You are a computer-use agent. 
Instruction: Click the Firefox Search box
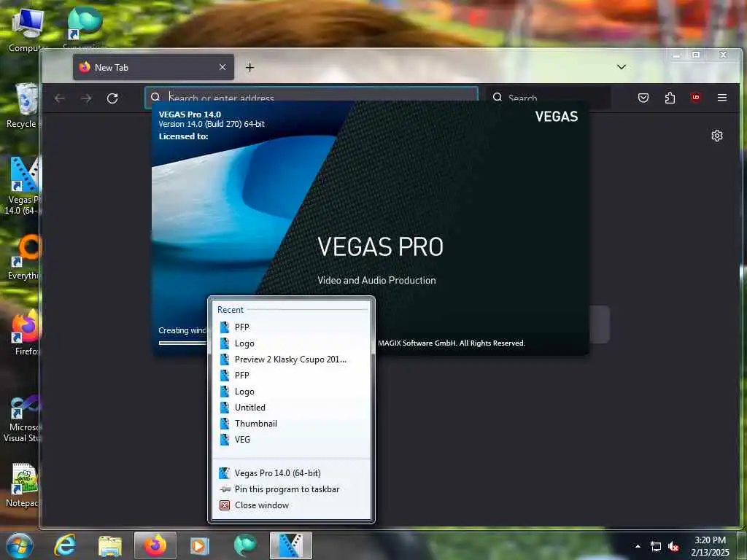point(549,98)
